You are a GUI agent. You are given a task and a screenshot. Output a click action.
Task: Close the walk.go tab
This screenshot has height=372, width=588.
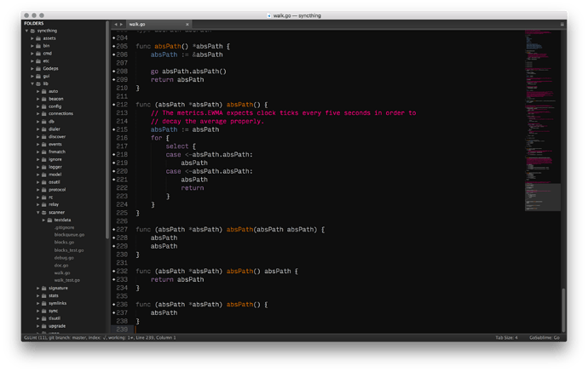[x=187, y=25]
